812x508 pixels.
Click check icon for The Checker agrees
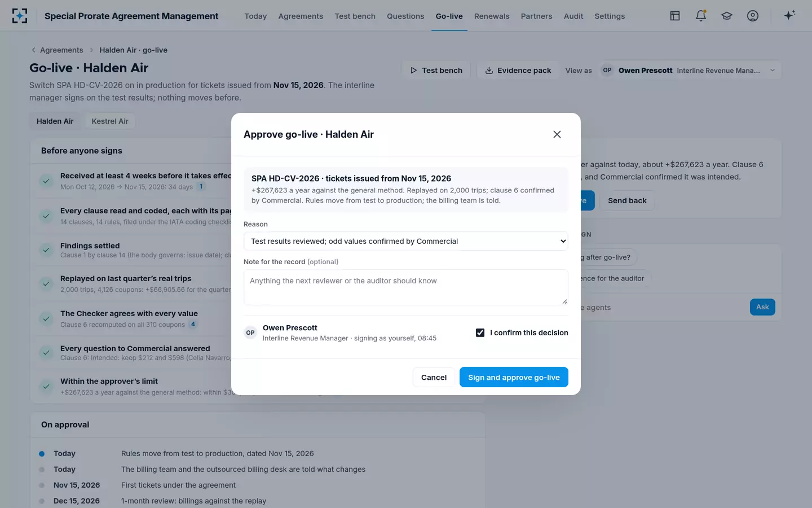click(x=46, y=318)
